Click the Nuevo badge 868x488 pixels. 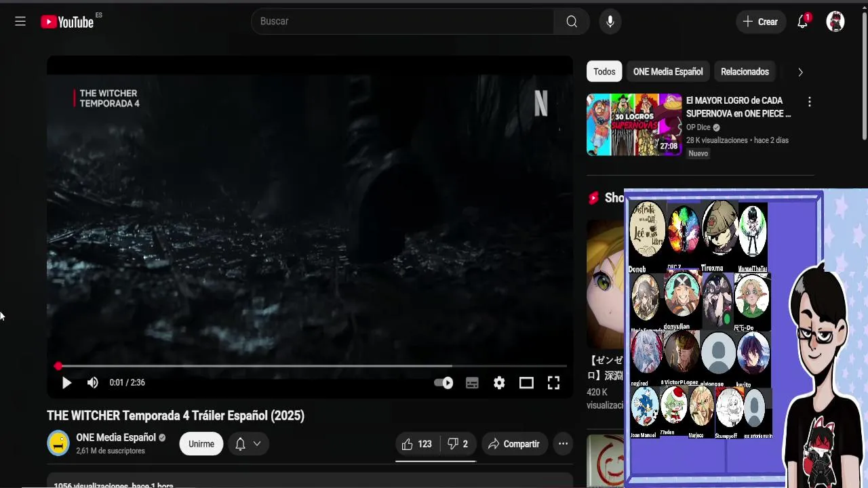click(698, 154)
